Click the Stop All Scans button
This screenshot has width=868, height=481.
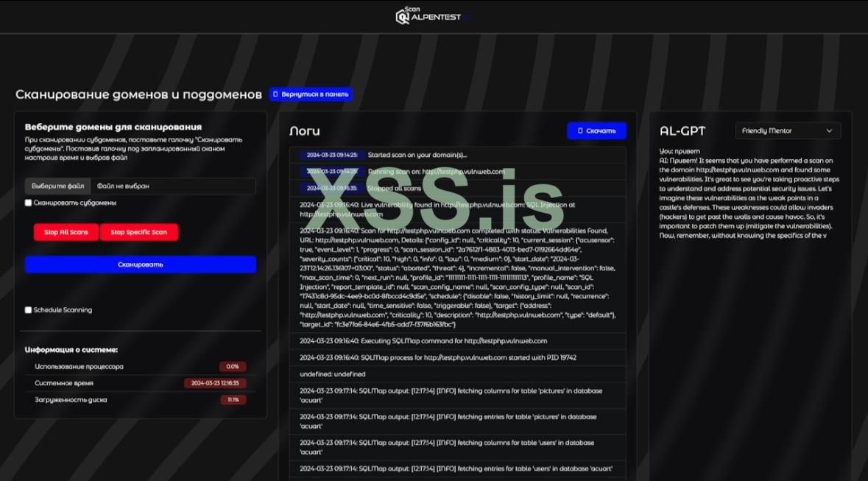[x=66, y=232]
